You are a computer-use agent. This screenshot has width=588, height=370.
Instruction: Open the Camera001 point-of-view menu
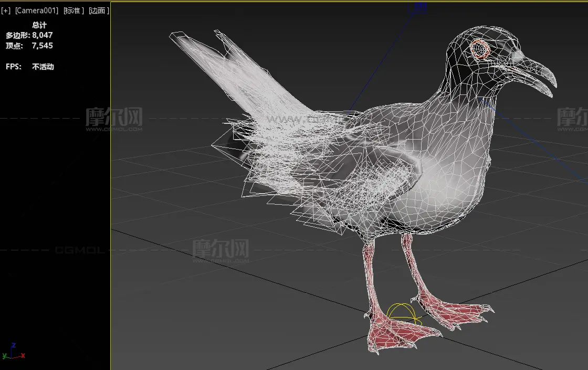37,10
